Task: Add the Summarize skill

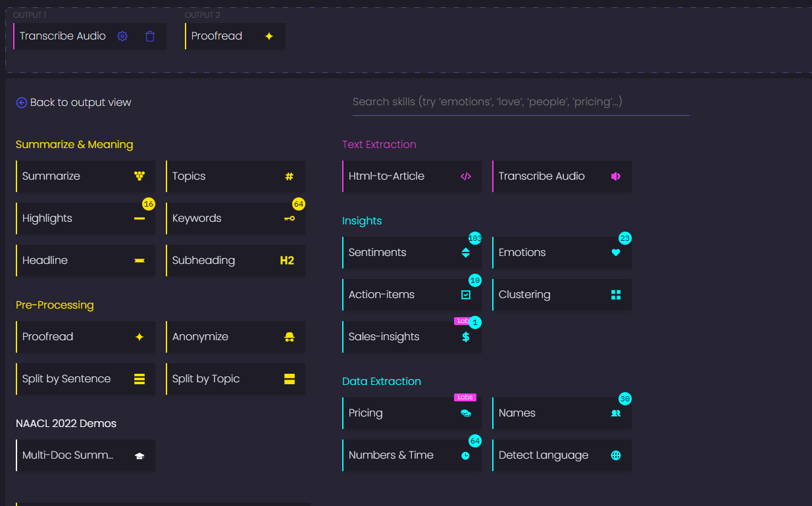Action: point(86,176)
